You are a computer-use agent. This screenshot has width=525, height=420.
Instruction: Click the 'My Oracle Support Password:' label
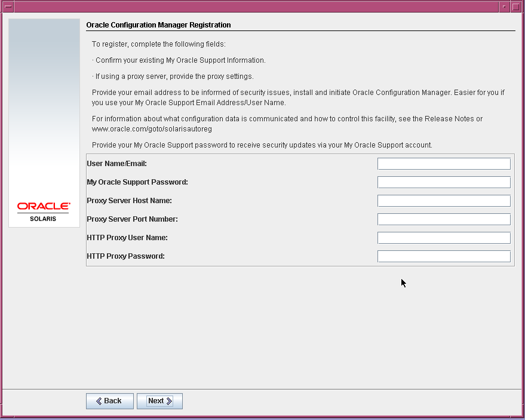[x=137, y=182]
